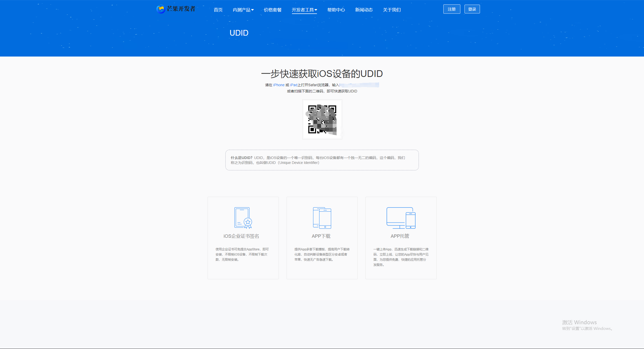Open the 首页 navigation item
The width and height of the screenshot is (644, 349).
point(218,10)
